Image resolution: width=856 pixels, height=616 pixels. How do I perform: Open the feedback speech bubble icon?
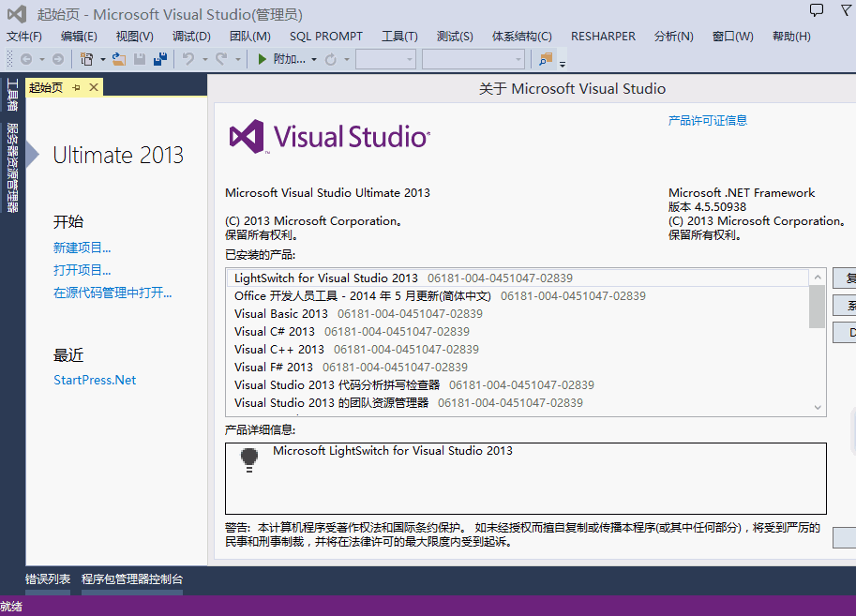click(x=817, y=10)
